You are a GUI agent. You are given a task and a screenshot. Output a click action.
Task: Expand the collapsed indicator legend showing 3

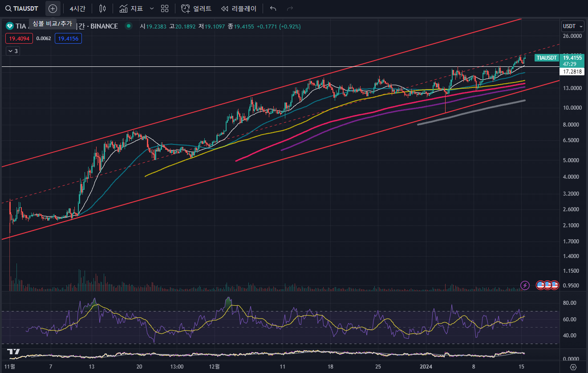click(x=12, y=51)
